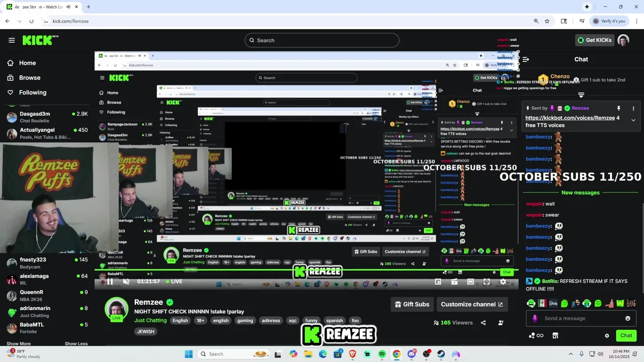This screenshot has width=644, height=362.
Task: Select the xqc tag
Action: 292,321
